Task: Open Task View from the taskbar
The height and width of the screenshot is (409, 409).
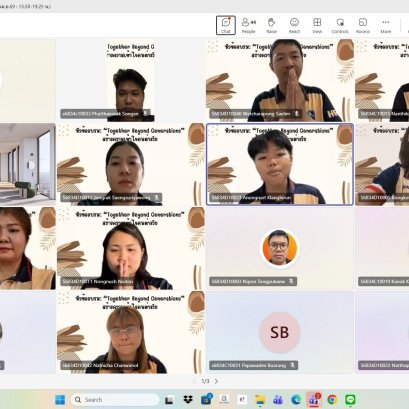Action: click(x=169, y=400)
